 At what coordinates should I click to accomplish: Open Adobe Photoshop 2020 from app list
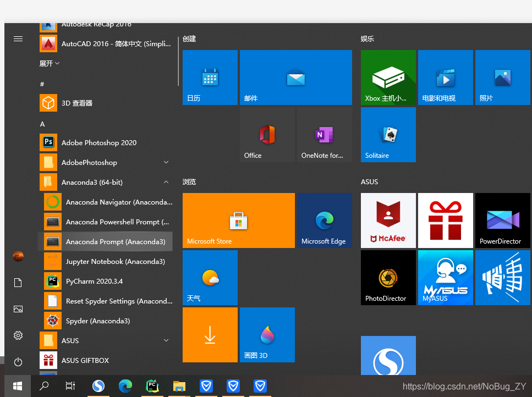tap(106, 142)
